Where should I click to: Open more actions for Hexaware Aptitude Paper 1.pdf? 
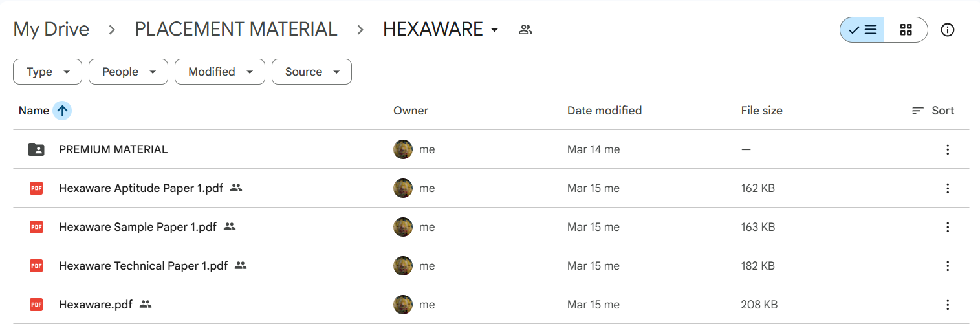tap(948, 188)
